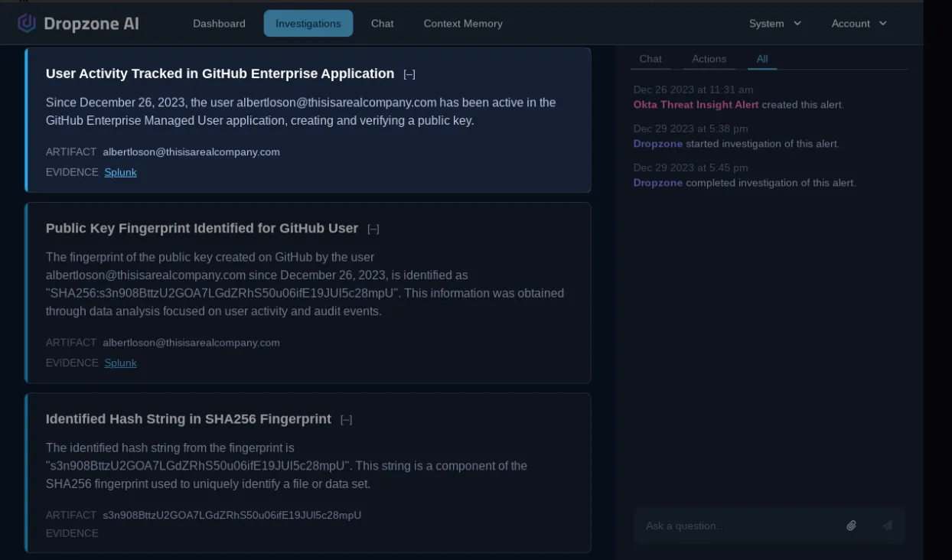Collapse the 'Identified Hash String in SHA256 Fingerprint' finding
The height and width of the screenshot is (560, 952).
pos(347,419)
